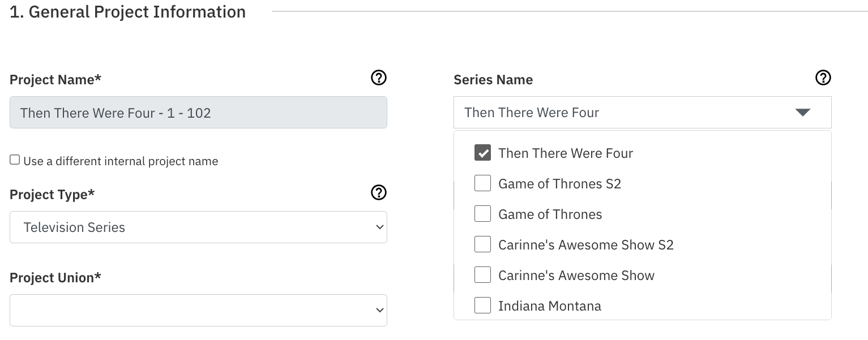Check 'Carinne's Awesome Show S2' checkbox
868x340 pixels.
click(x=482, y=244)
